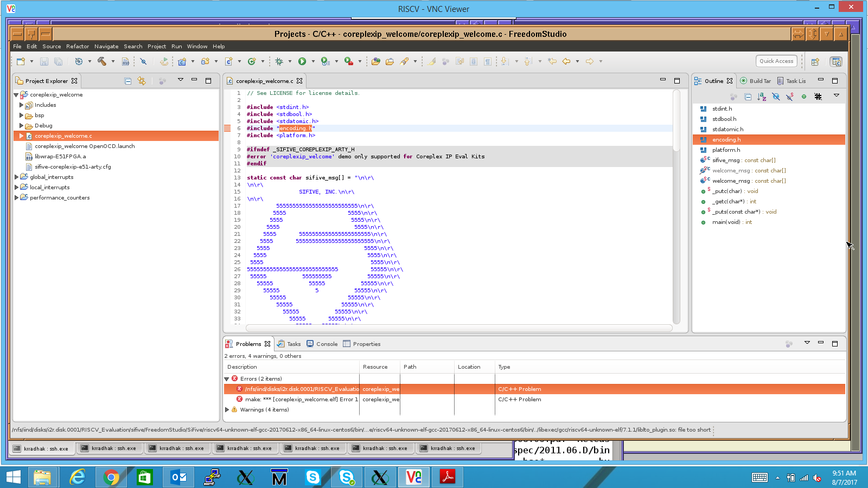Click the Windows Start button
Image resolution: width=868 pixels, height=488 pixels.
click(x=13, y=477)
